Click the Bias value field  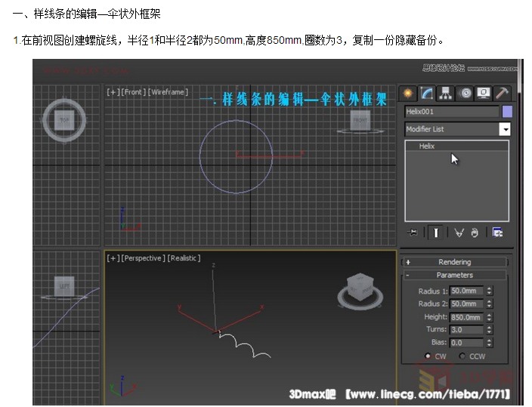click(466, 343)
